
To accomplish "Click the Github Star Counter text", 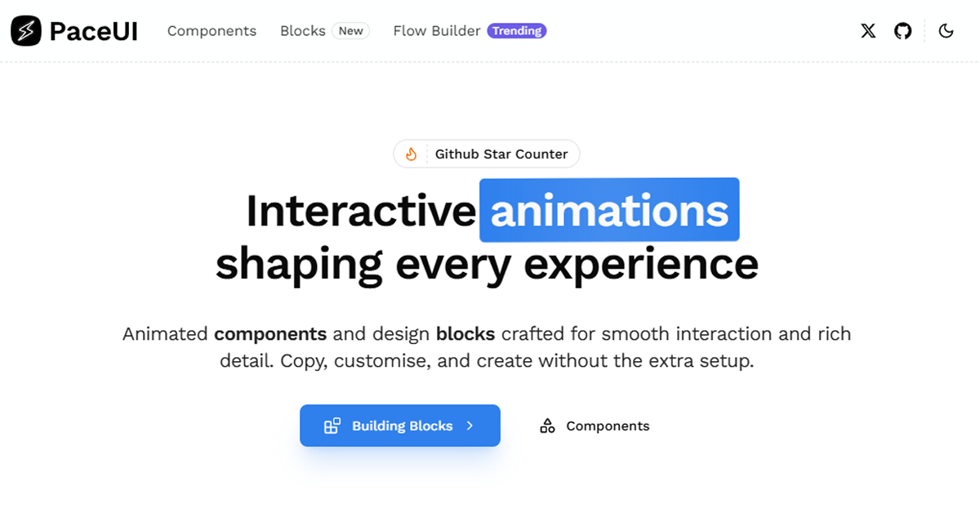I will tap(501, 154).
